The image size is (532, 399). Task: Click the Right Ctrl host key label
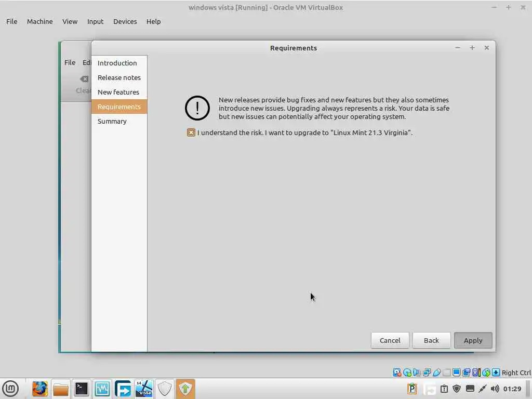click(x=516, y=373)
